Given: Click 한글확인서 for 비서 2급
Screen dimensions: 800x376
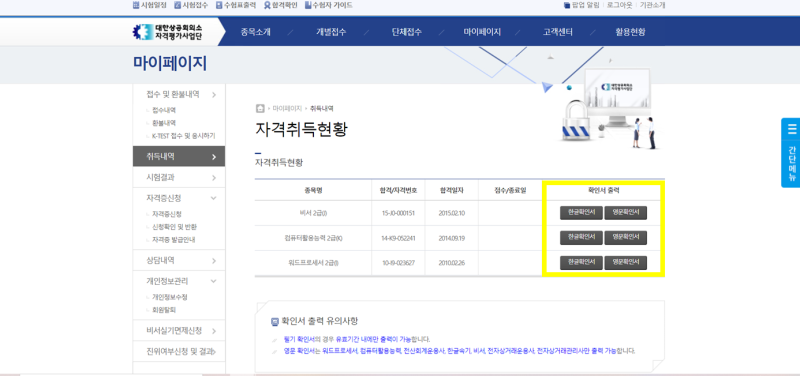Looking at the screenshot, I should coord(581,213).
